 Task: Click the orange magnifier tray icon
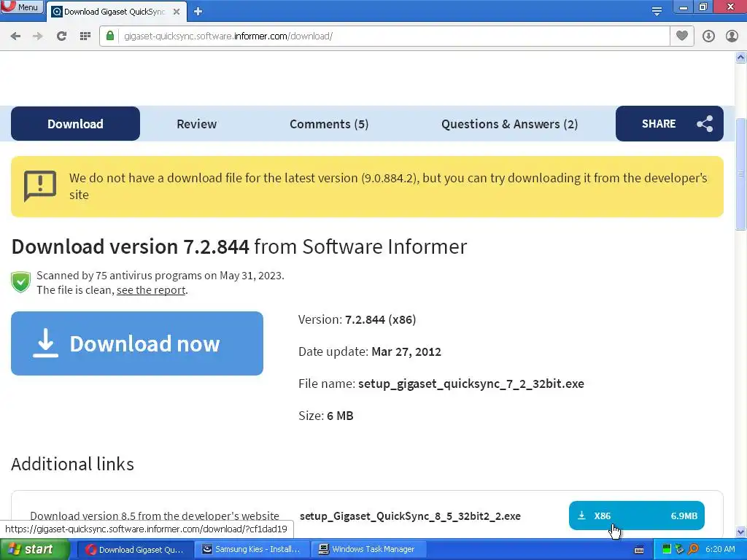click(x=693, y=550)
